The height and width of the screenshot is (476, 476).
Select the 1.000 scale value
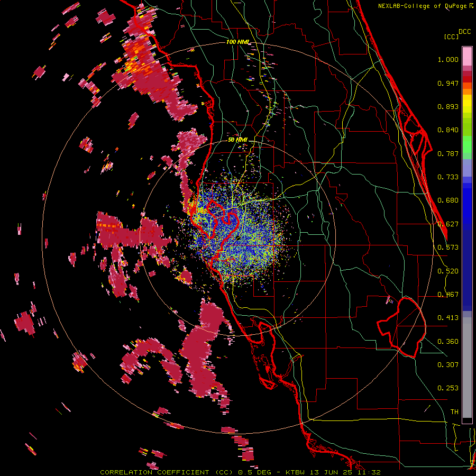(448, 59)
